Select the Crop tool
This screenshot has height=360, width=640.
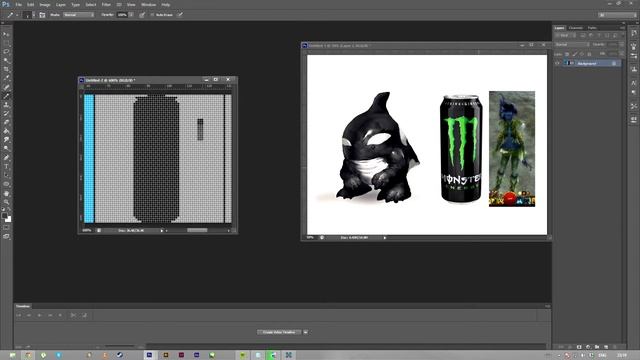(6, 70)
